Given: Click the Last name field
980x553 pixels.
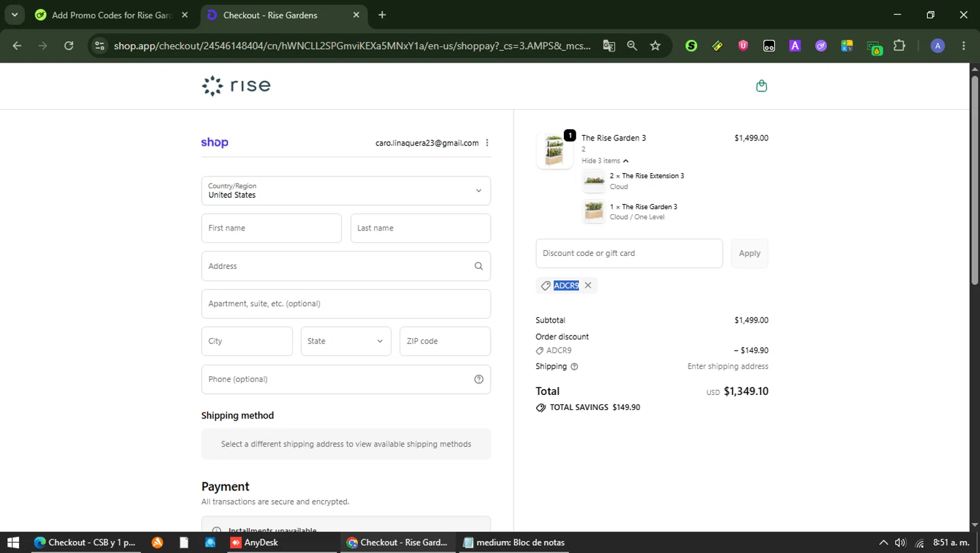Looking at the screenshot, I should pyautogui.click(x=420, y=229).
